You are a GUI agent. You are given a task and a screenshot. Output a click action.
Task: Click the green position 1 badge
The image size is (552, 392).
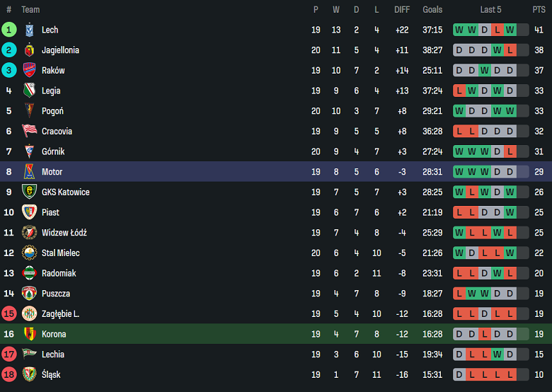click(9, 30)
